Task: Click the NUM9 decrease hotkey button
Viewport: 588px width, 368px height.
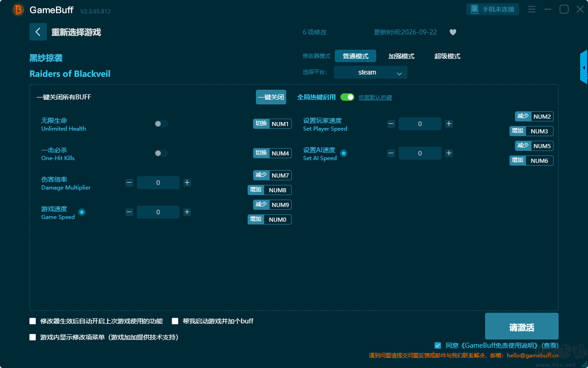Action: 272,205
